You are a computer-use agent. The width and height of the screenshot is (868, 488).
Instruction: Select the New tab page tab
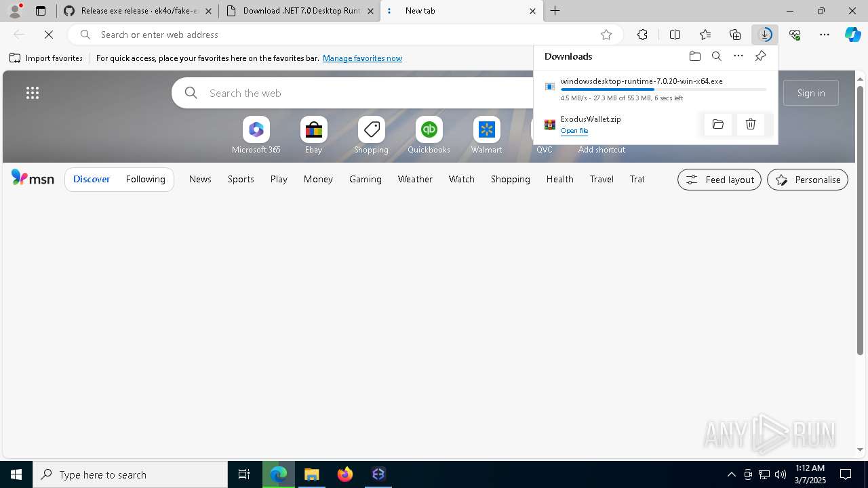pyautogui.click(x=462, y=11)
